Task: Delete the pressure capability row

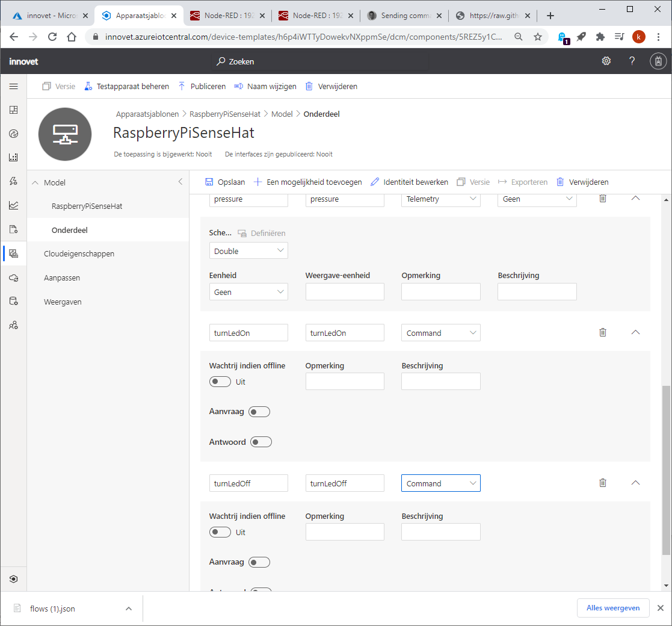Action: [x=603, y=199]
